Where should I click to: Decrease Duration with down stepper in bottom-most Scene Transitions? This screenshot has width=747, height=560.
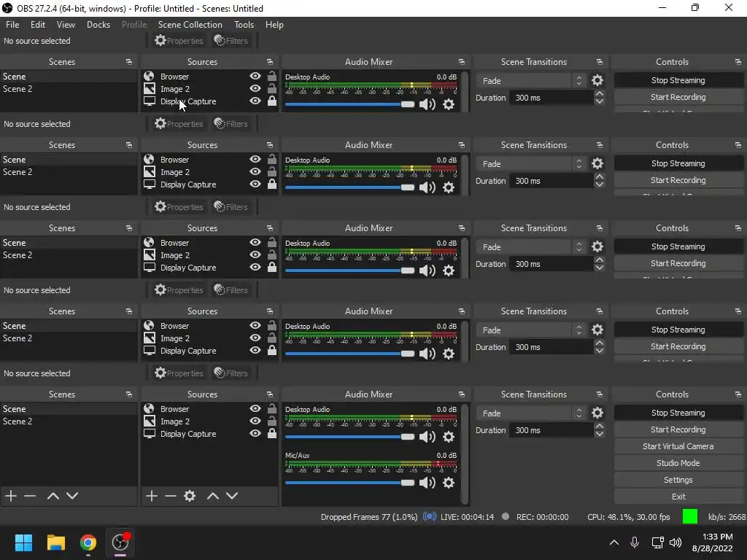coord(600,434)
